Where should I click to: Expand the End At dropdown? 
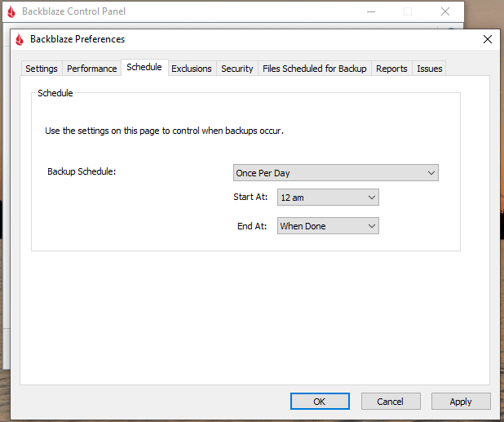pos(327,226)
